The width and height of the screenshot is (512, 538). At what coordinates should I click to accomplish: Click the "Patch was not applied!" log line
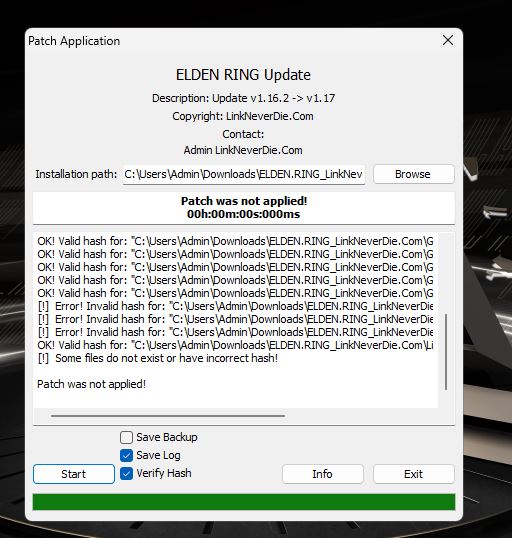pos(91,384)
